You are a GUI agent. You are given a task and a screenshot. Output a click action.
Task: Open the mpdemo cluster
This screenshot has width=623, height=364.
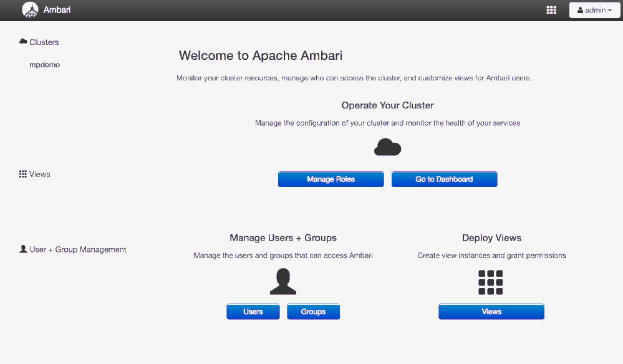44,65
